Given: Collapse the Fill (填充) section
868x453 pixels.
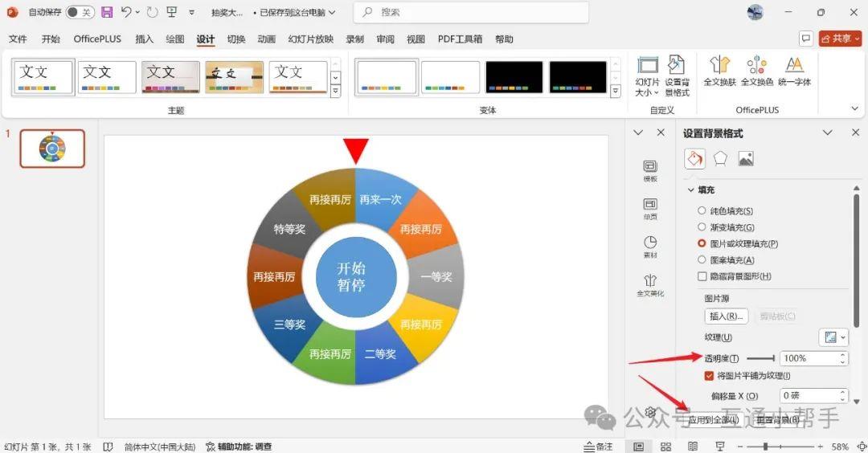Looking at the screenshot, I should point(690,190).
